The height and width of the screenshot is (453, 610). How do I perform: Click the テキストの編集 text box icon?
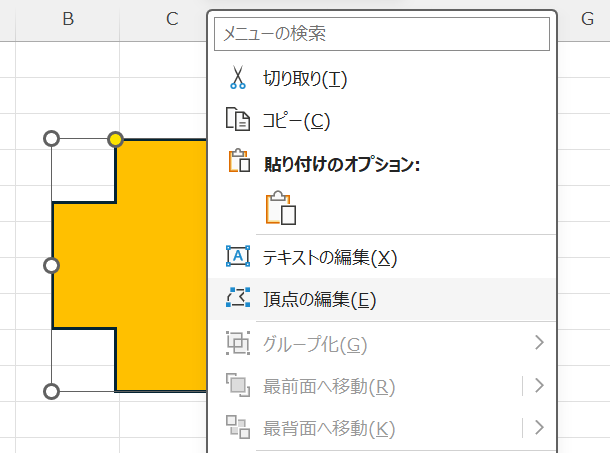[237, 257]
